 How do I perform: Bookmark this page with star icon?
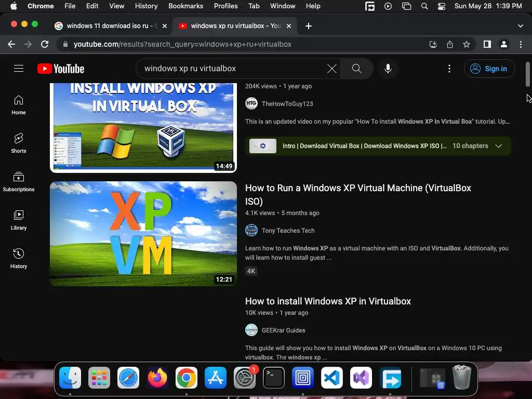(467, 44)
